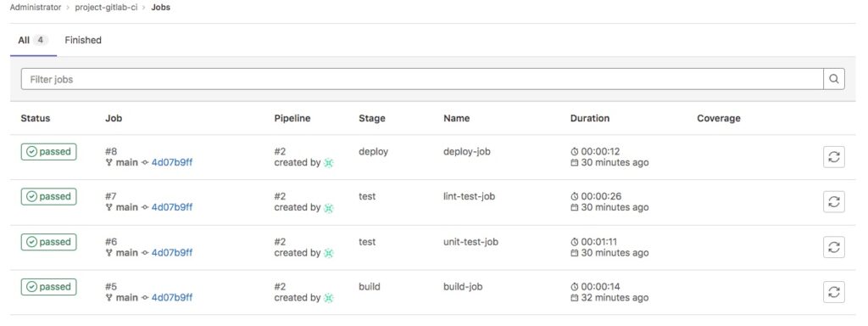Click the passed status badge for job #8
Viewport: 868px width, 326px height.
pos(48,151)
